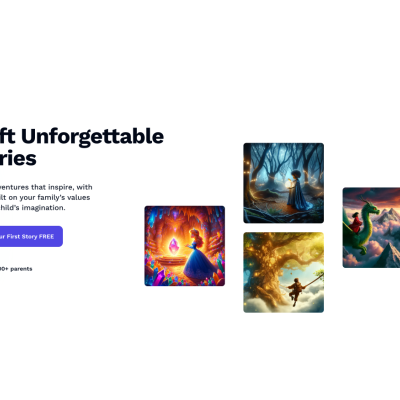Viewport: 400px width, 400px height.
Task: Click the 'ventures that inspire, with' text line
Action: (46, 187)
